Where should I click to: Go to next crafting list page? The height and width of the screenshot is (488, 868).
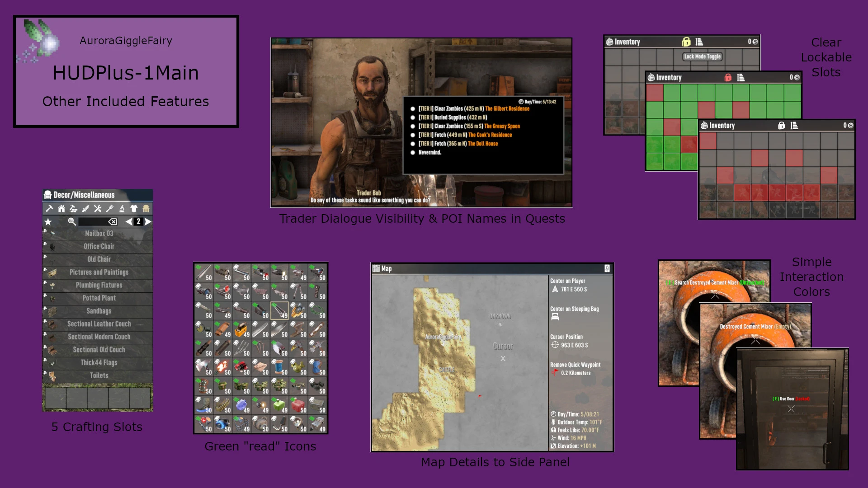click(x=148, y=221)
